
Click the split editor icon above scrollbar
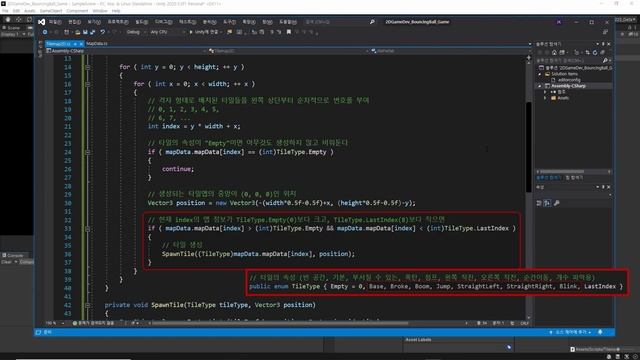[529, 58]
